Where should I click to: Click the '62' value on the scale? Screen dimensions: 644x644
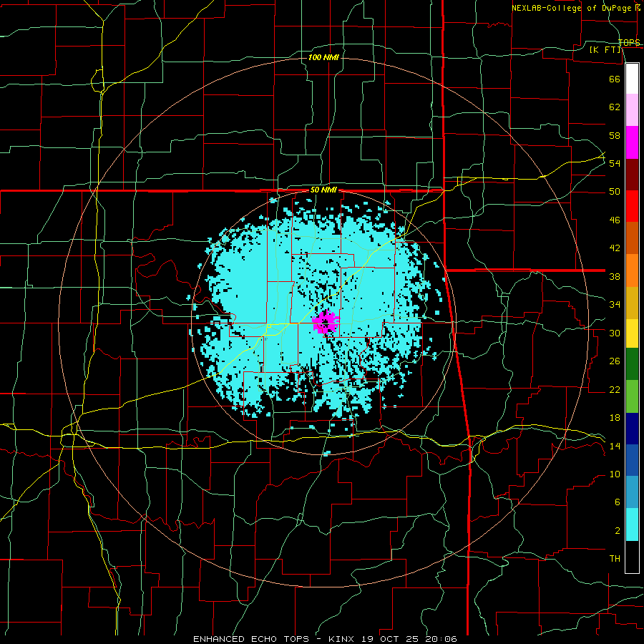615,107
